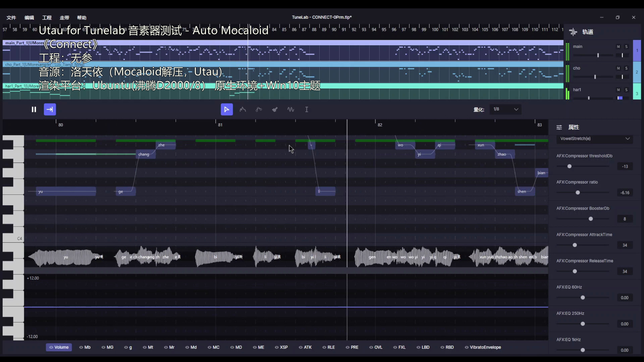This screenshot has width=644, height=362.
Task: Show the RBD parameter lane
Action: (x=447, y=347)
